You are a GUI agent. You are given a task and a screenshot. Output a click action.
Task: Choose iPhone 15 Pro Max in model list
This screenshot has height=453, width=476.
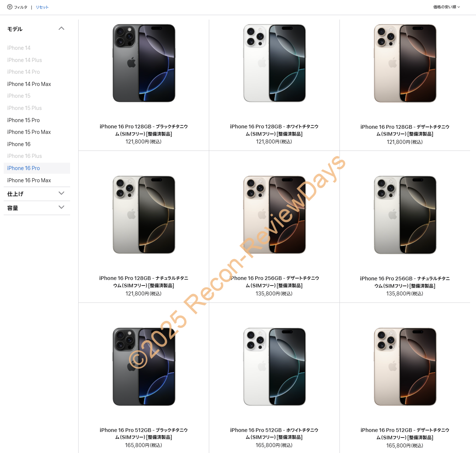tap(29, 132)
